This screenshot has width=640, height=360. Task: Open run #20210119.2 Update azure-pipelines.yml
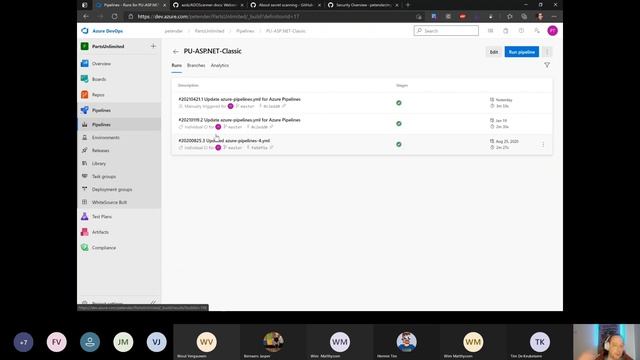tap(240, 120)
